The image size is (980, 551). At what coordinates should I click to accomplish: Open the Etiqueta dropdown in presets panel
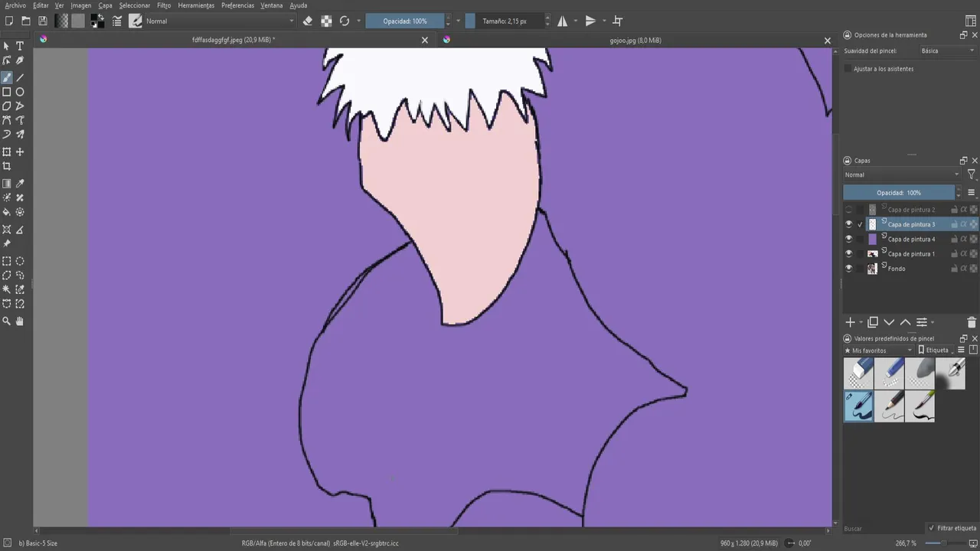936,350
